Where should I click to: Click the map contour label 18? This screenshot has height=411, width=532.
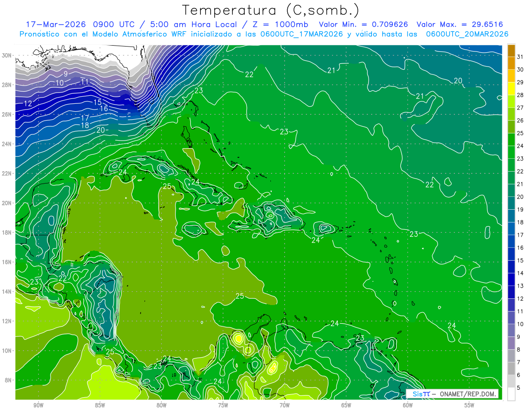click(x=85, y=125)
